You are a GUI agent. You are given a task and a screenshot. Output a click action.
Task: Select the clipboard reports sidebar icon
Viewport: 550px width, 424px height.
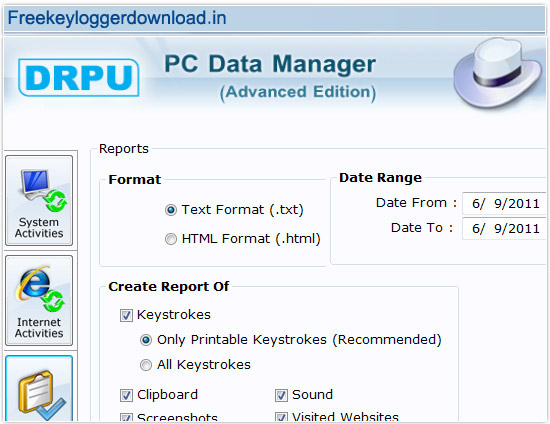click(x=39, y=389)
